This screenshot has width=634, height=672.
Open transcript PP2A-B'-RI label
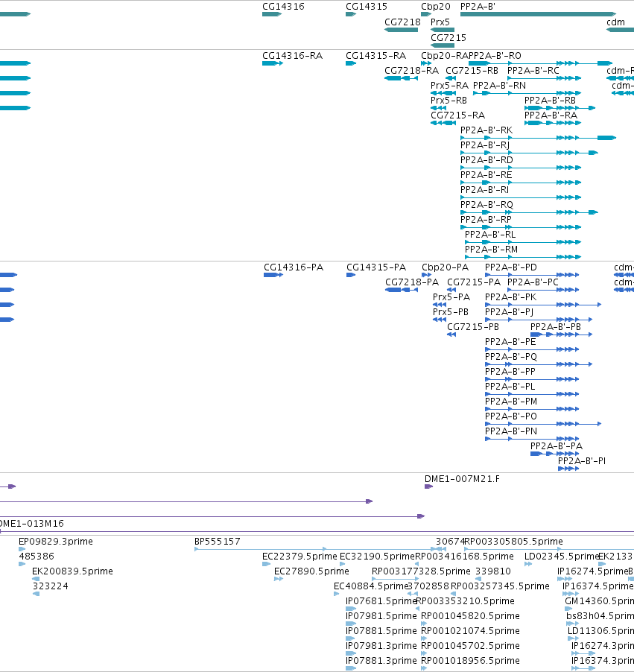pyautogui.click(x=484, y=190)
